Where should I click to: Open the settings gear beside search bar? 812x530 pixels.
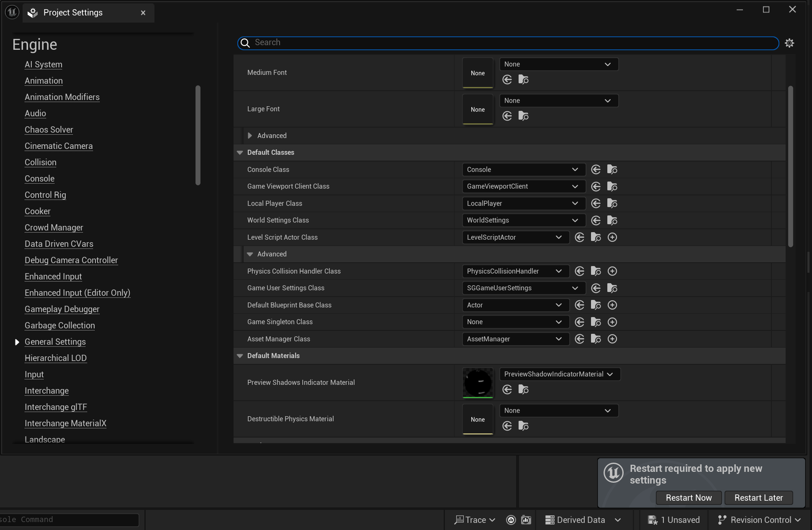789,43
